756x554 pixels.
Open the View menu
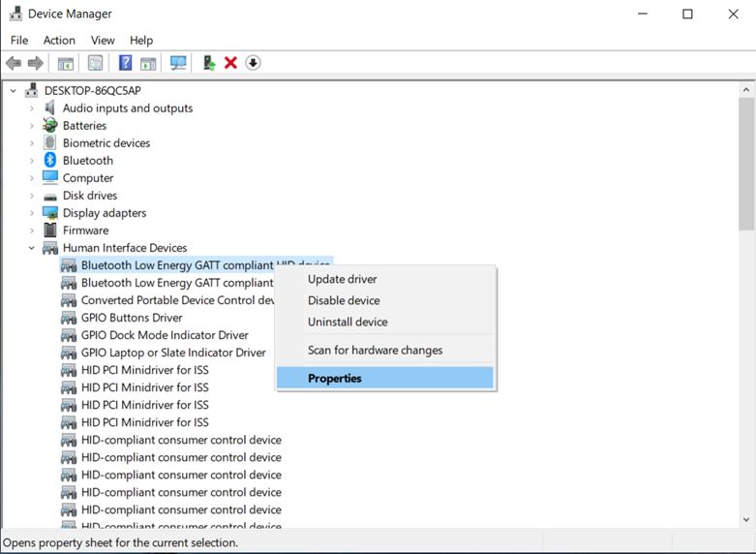[103, 40]
